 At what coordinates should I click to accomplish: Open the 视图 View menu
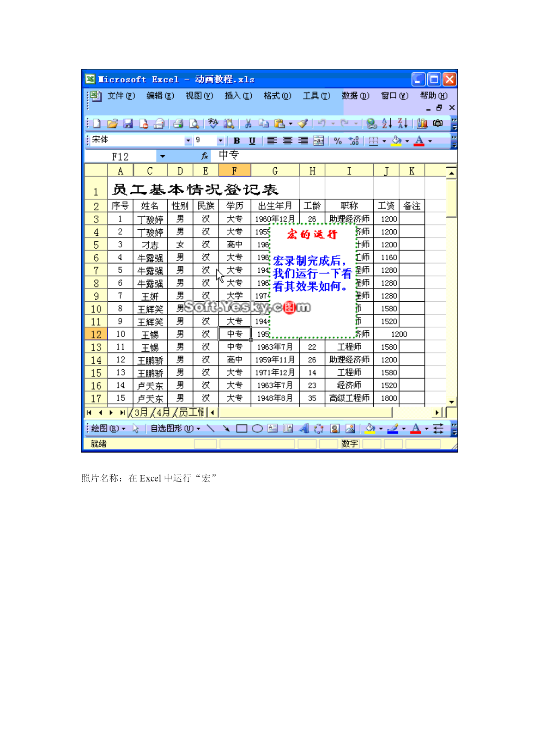pos(199,96)
